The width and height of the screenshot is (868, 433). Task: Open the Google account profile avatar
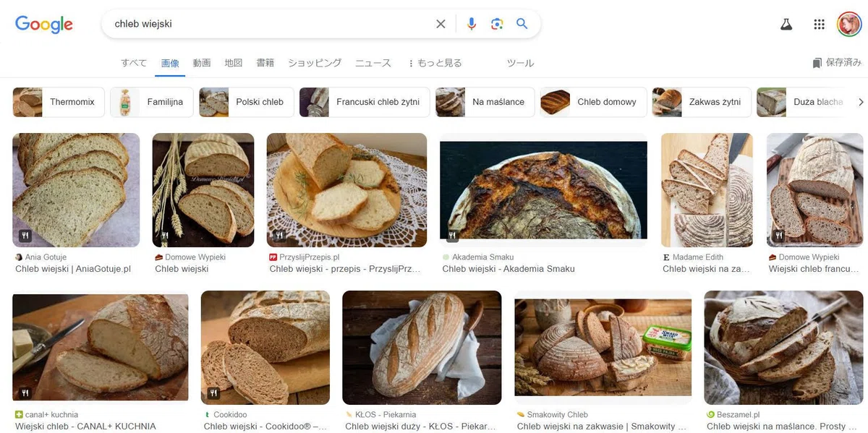[x=849, y=24]
